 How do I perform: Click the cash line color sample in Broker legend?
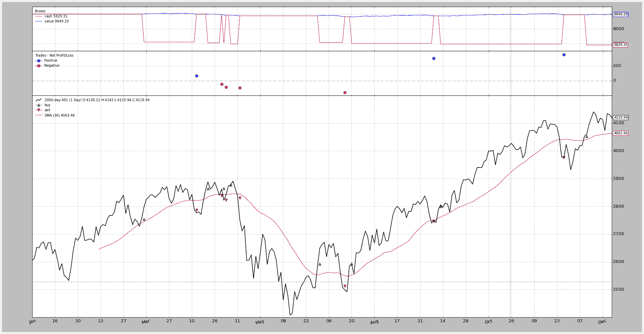click(x=39, y=16)
